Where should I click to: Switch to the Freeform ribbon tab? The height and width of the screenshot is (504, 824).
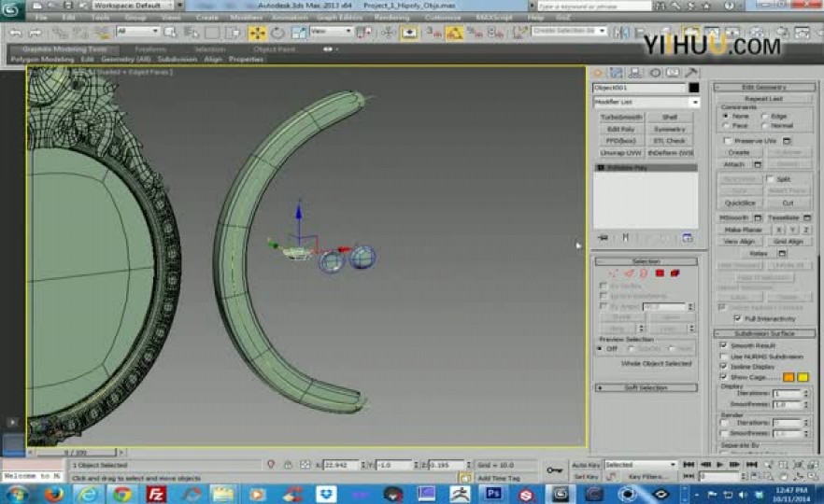[x=150, y=49]
